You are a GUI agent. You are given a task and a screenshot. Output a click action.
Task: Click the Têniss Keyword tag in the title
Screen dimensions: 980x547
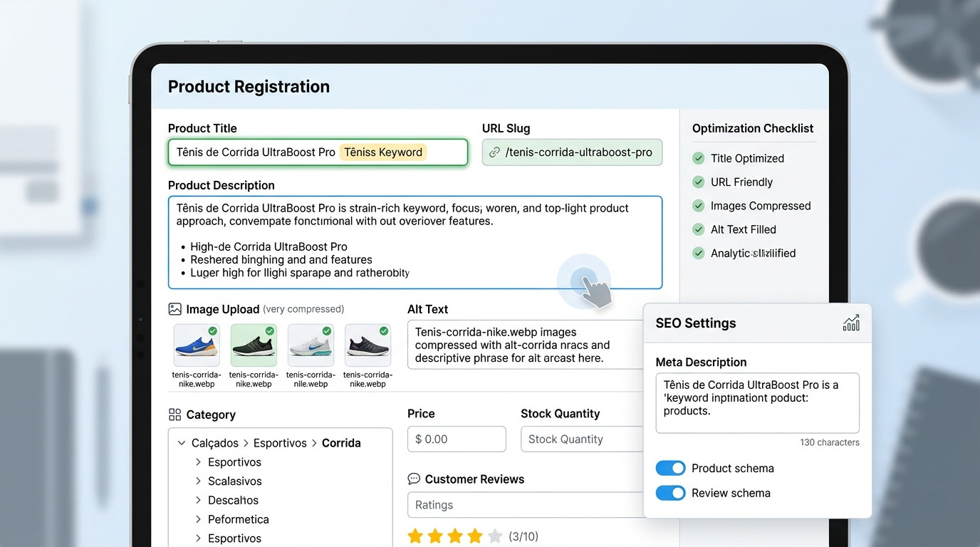[383, 152]
